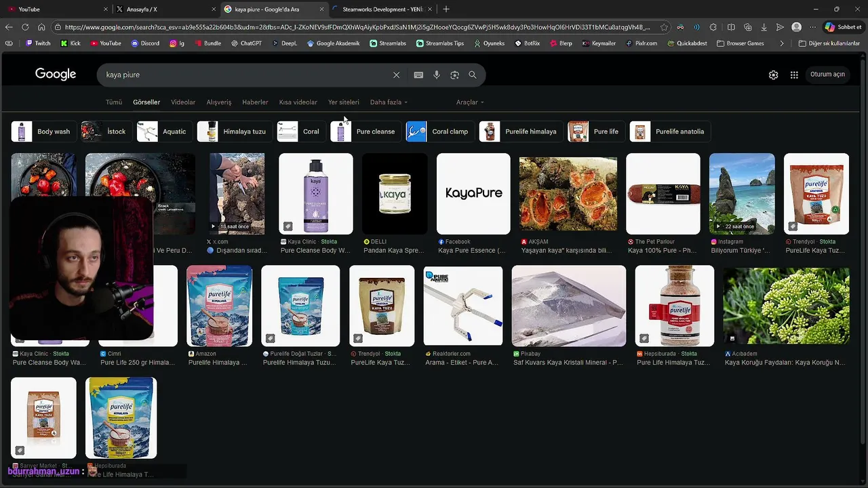Open the browser profile avatar
The image size is (868, 488).
[x=796, y=27]
